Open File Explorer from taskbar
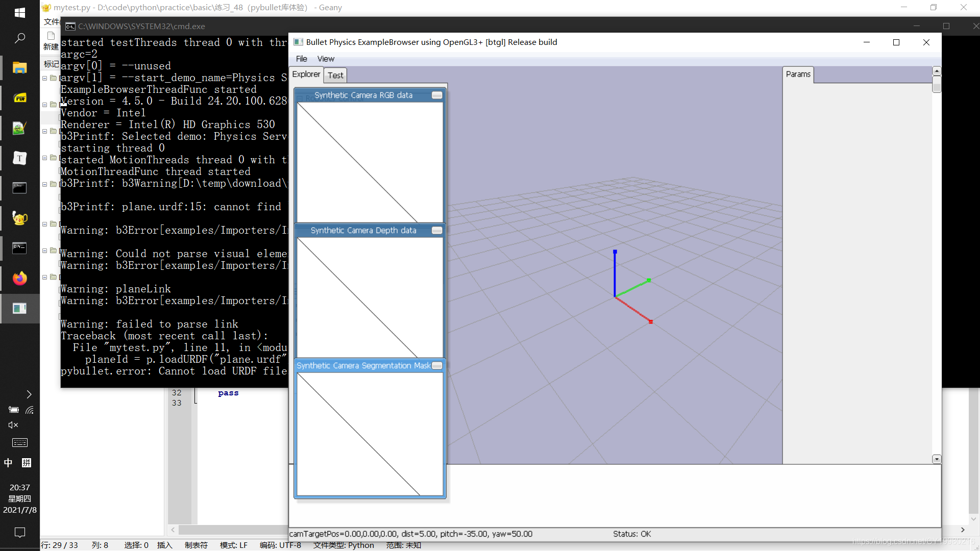Screen dimensions: 980x551 pos(19,68)
